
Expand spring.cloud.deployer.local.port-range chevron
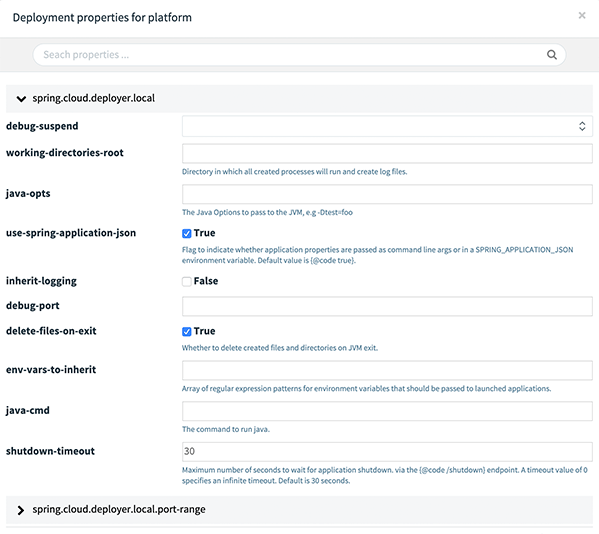21,510
